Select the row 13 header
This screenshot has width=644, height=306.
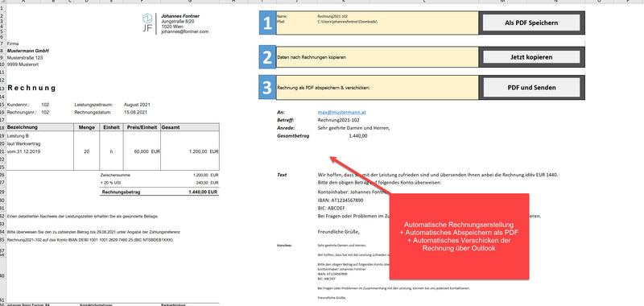point(3,88)
